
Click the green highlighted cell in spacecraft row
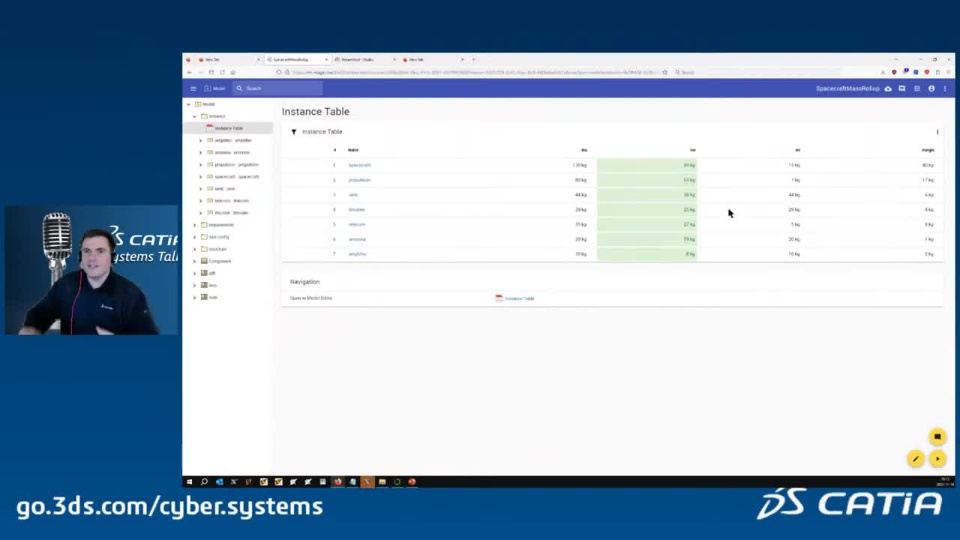pyautogui.click(x=647, y=165)
